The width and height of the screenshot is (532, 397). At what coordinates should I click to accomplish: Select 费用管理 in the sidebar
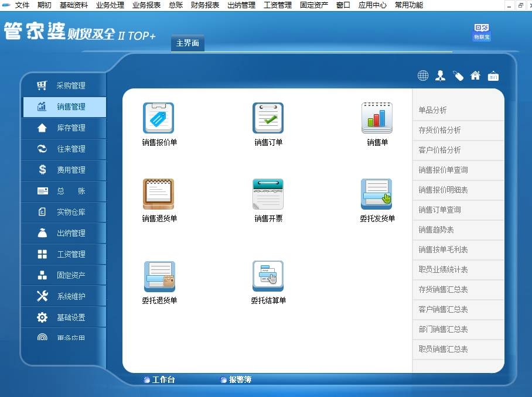64,170
